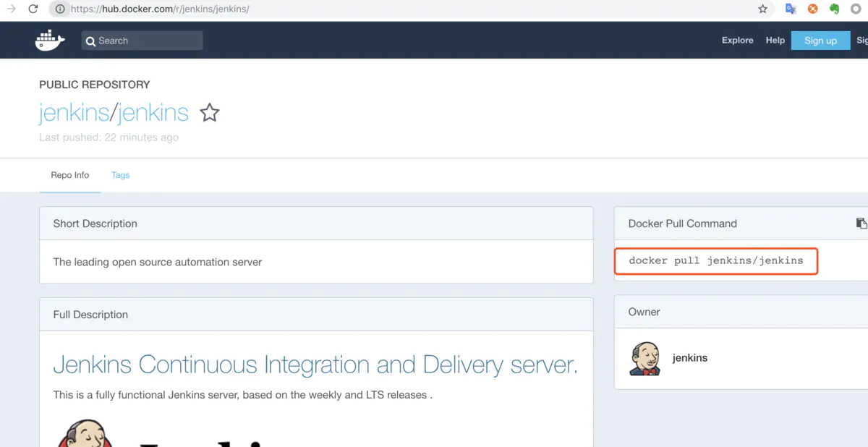This screenshot has height=447, width=868.
Task: Click 'The leading open source automation server' text
Action: point(158,262)
